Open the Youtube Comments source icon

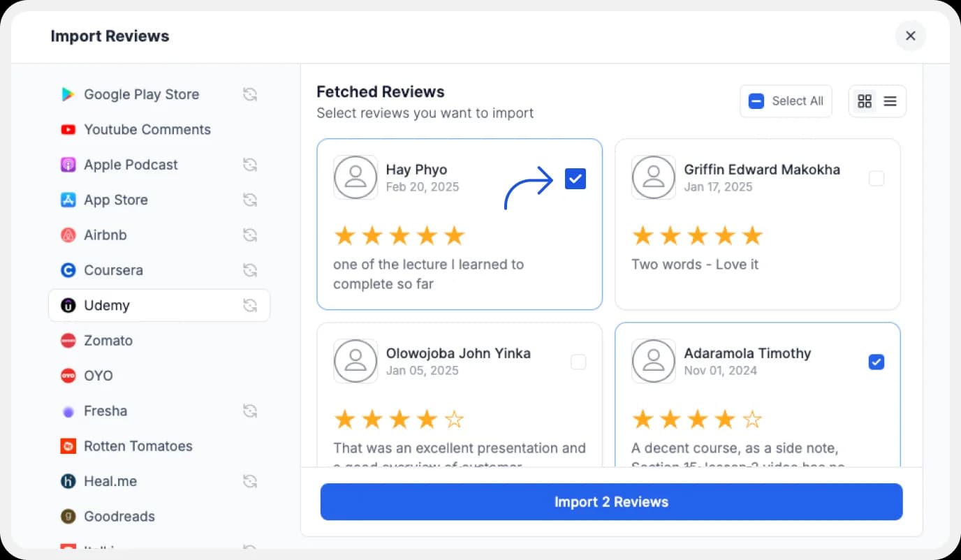tap(68, 129)
